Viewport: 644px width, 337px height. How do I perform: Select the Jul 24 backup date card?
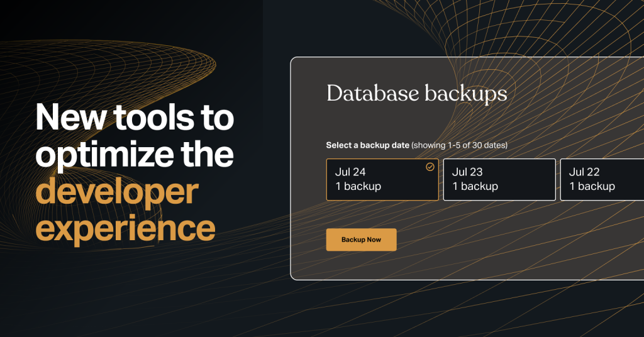pos(382,180)
